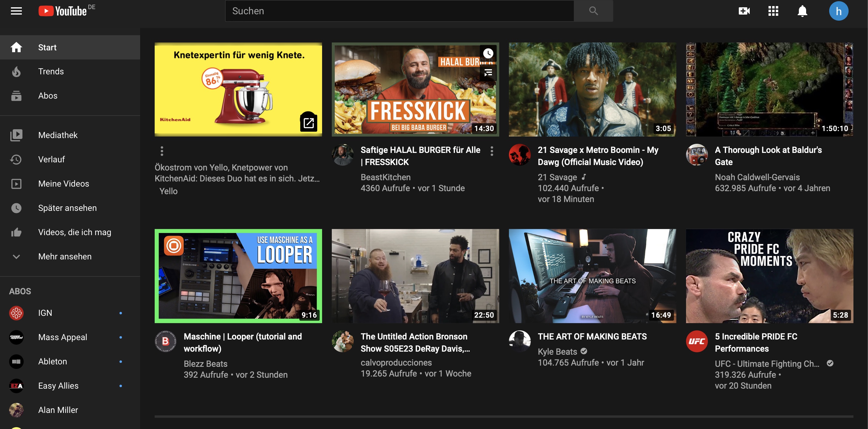Expand Mehr ansehen in sidebar

(65, 256)
